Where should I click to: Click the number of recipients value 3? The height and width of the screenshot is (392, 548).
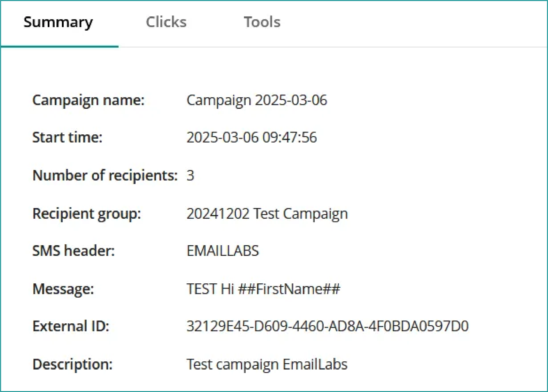point(190,175)
